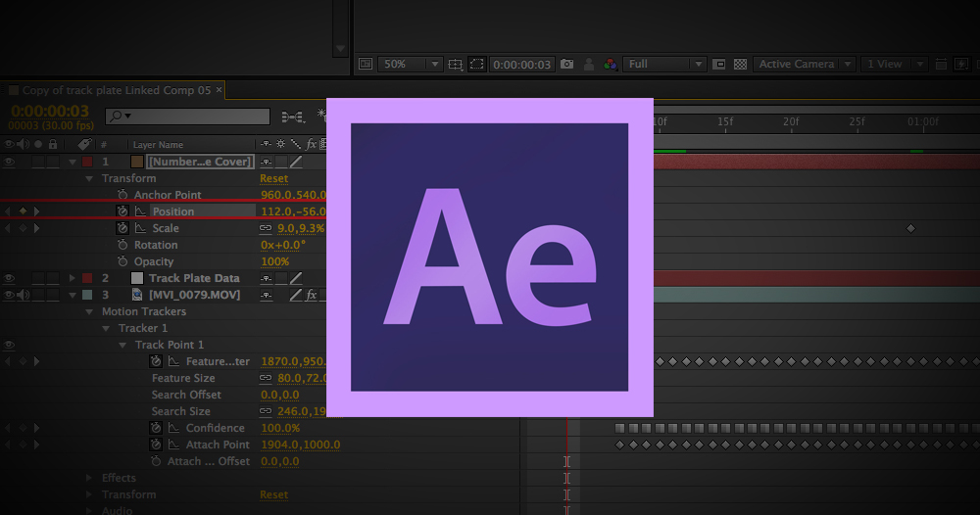Toggle the eye for Track Point 1
Screen dimensions: 980x515
pyautogui.click(x=9, y=345)
